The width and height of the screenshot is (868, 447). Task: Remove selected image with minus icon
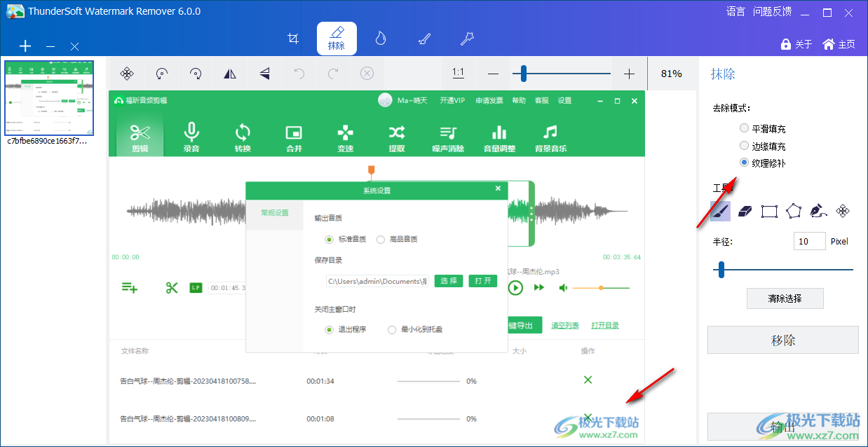[50, 46]
